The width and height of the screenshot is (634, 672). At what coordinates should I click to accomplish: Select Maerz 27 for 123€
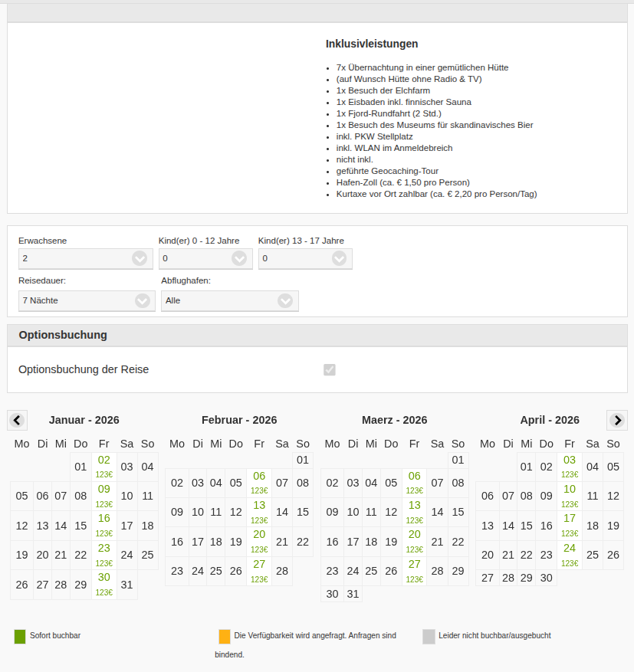415,570
